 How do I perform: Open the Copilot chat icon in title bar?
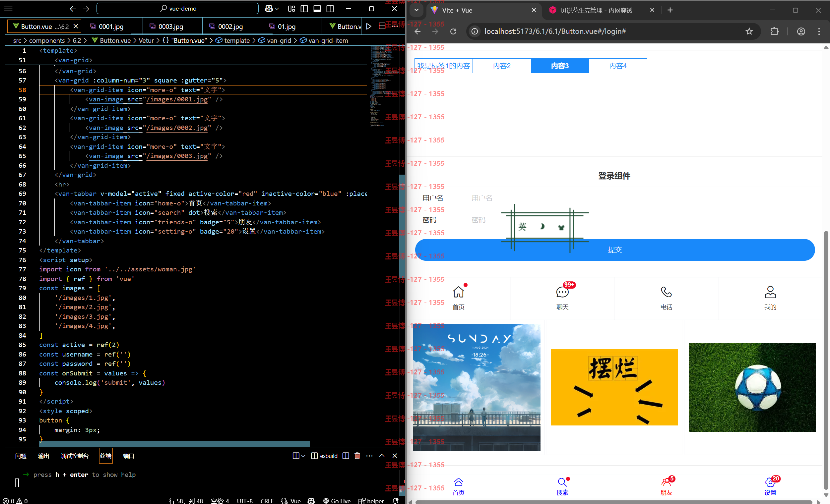(269, 9)
